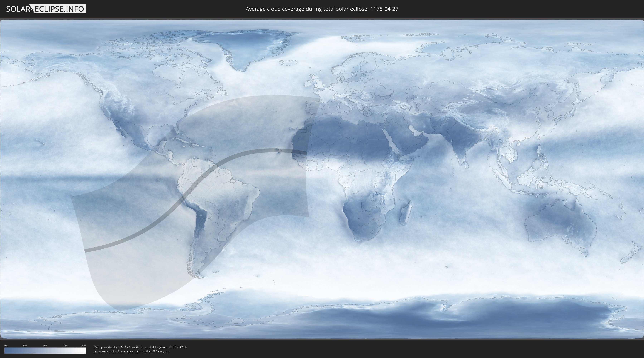Click the https://neo.sci.gsfc.nasa.gov URL text

[114, 352]
